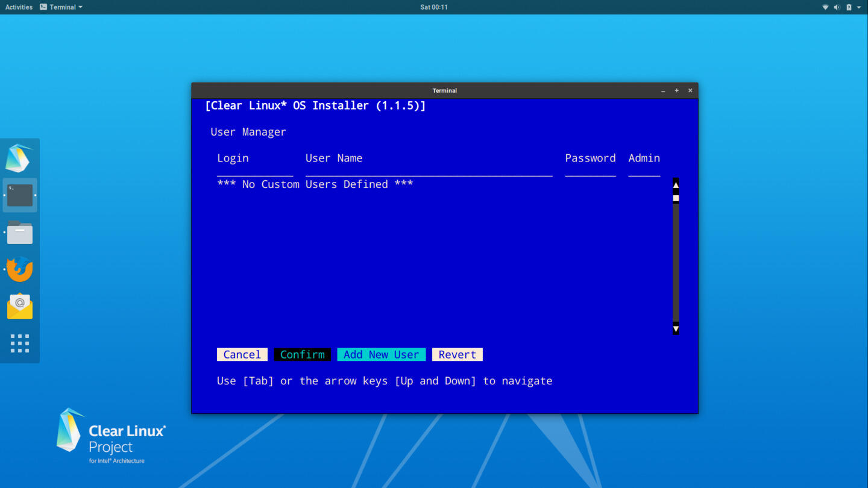Close the Terminal window
Image resolution: width=868 pixels, height=488 pixels.
pos(690,90)
